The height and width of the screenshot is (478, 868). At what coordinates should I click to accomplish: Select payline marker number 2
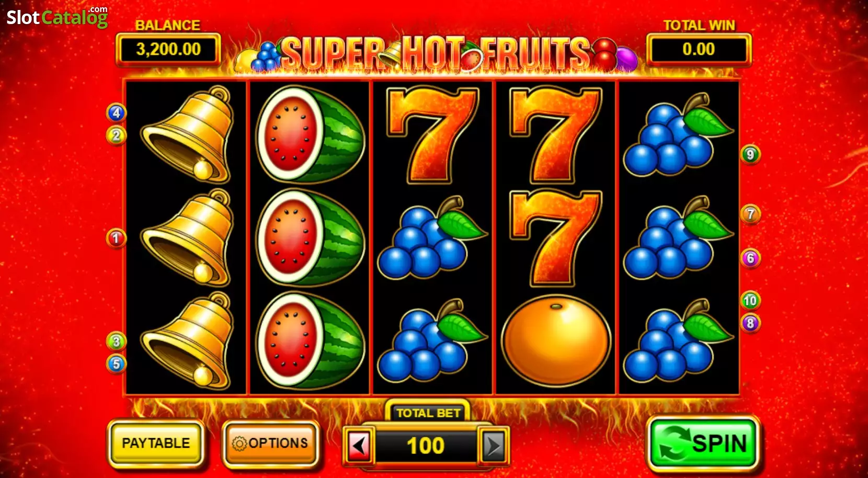pos(116,135)
